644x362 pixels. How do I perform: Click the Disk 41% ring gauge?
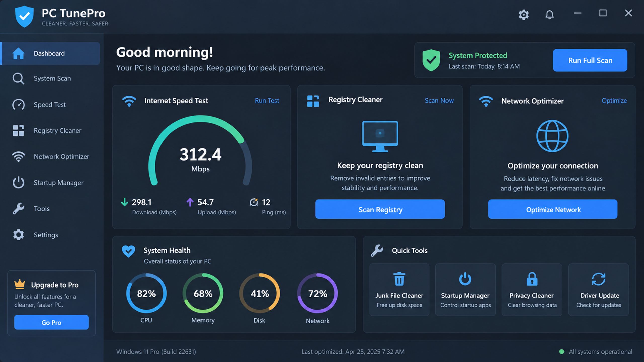click(x=260, y=293)
